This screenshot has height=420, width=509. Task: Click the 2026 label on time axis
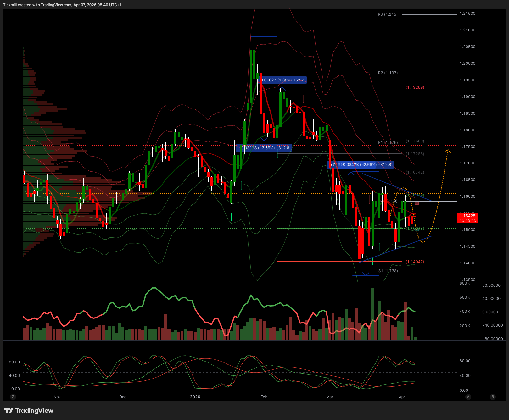195,397
